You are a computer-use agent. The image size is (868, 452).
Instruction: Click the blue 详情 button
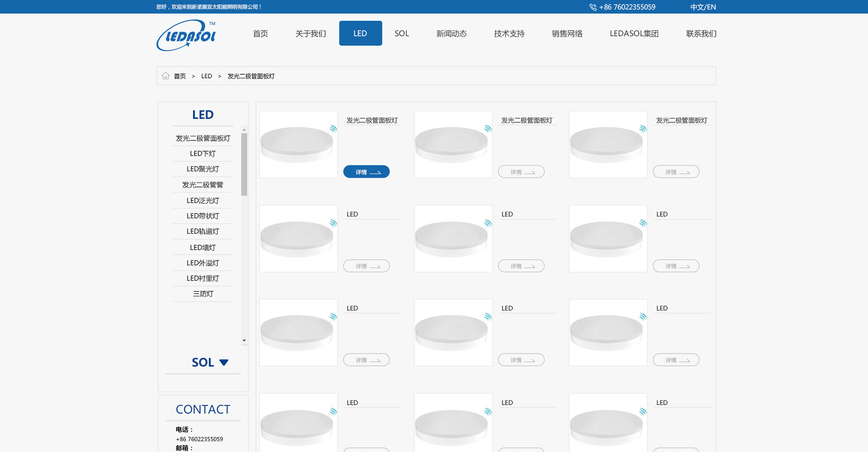[x=366, y=172]
